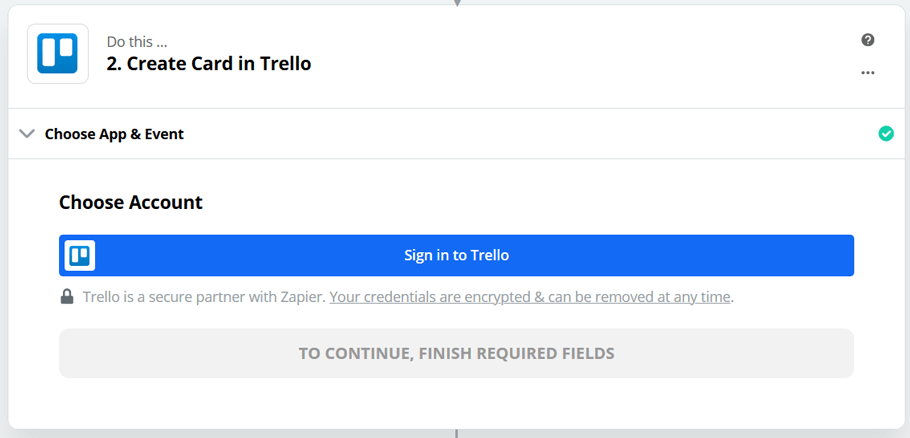The image size is (910, 438).
Task: Click the Trello secure partner with Zapier text
Action: point(203,297)
